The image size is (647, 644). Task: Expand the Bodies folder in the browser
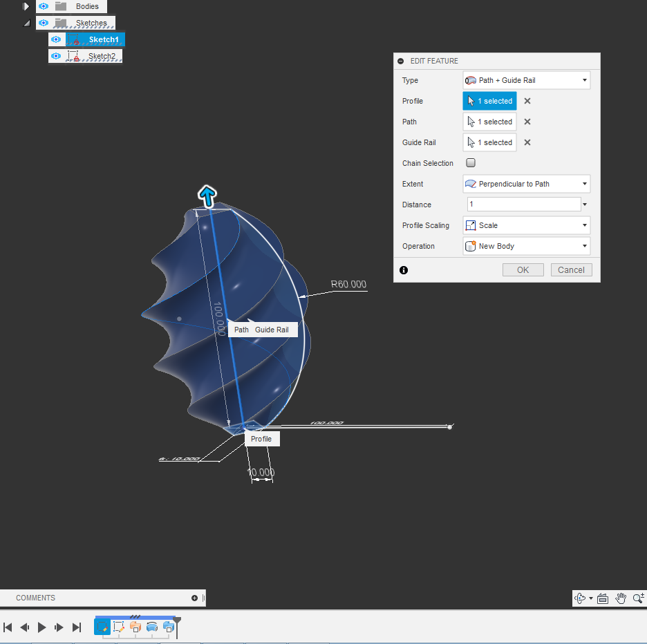[26, 6]
